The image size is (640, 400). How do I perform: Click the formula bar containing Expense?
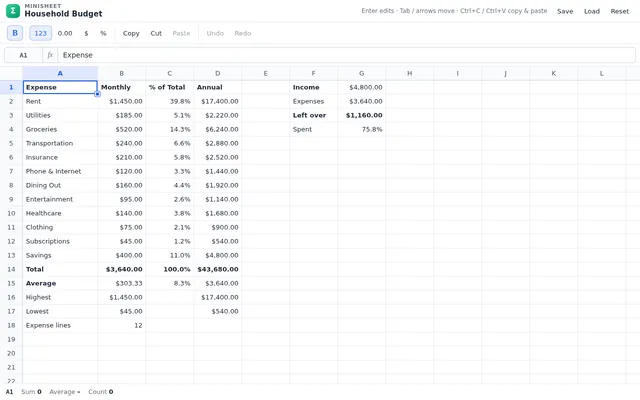point(346,55)
